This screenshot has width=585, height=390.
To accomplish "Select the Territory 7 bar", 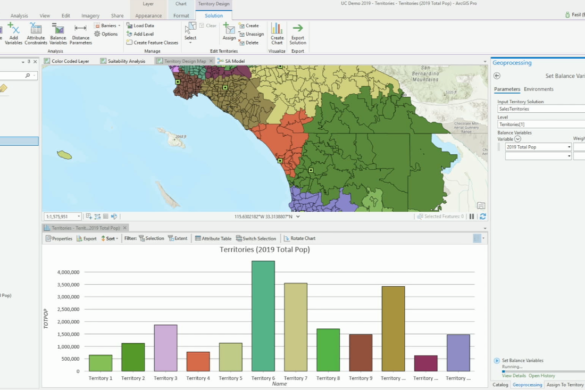I will [296, 327].
